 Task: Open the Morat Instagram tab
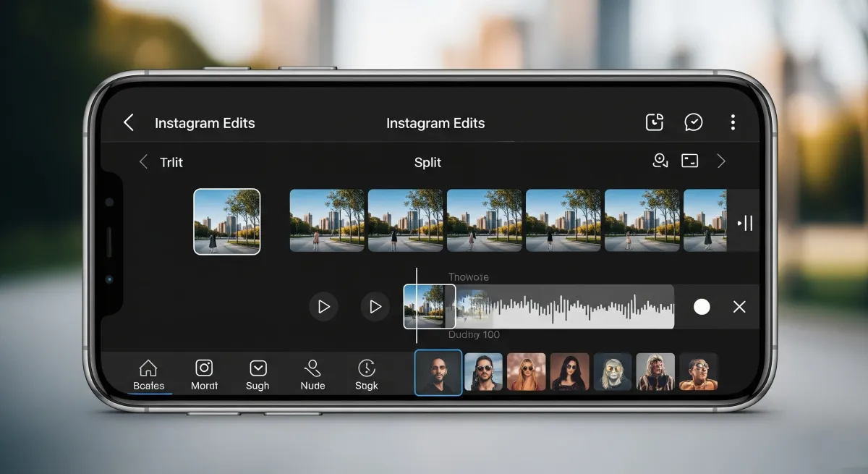pyautogui.click(x=205, y=375)
